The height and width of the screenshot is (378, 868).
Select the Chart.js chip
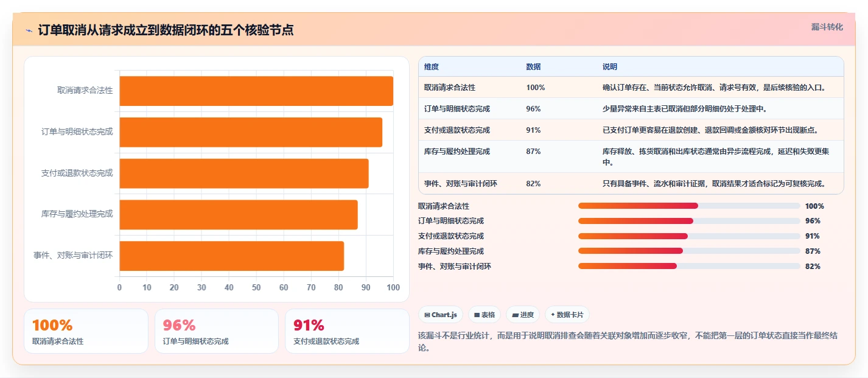point(441,315)
